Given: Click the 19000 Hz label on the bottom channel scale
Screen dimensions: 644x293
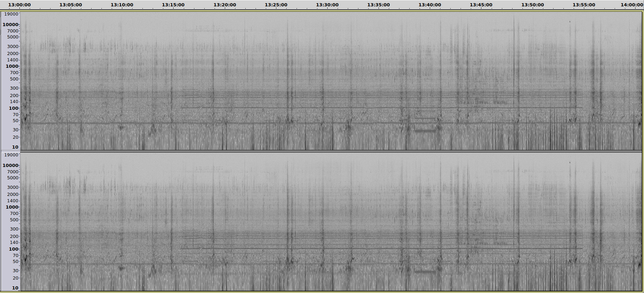Looking at the screenshot, I should tap(11, 155).
